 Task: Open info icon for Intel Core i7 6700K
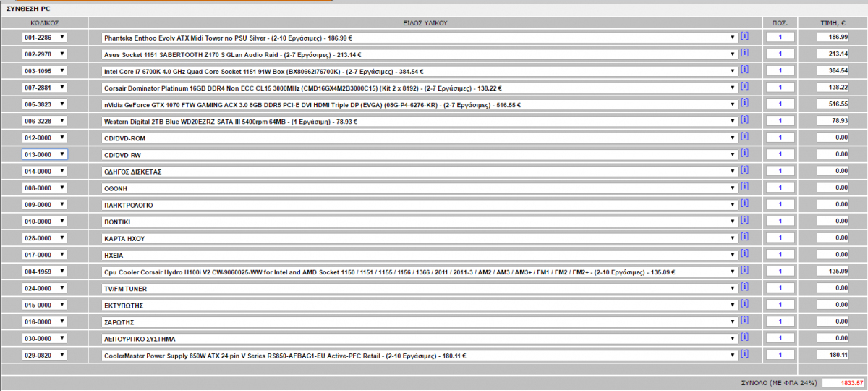[744, 70]
